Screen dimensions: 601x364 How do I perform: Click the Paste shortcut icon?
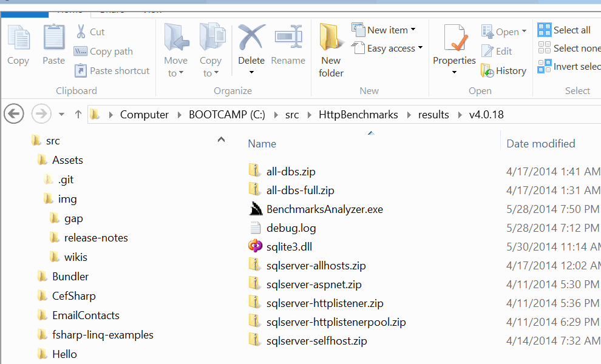(x=81, y=70)
